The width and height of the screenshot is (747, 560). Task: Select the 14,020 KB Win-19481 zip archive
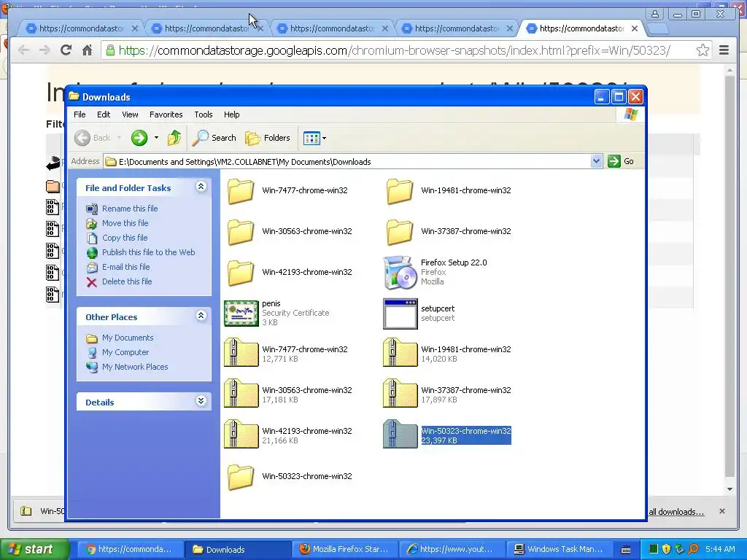pyautogui.click(x=400, y=353)
